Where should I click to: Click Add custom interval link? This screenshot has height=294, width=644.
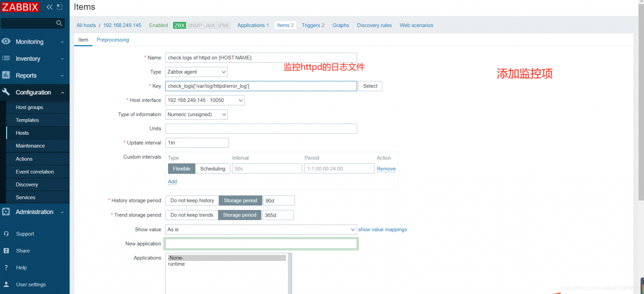(173, 181)
